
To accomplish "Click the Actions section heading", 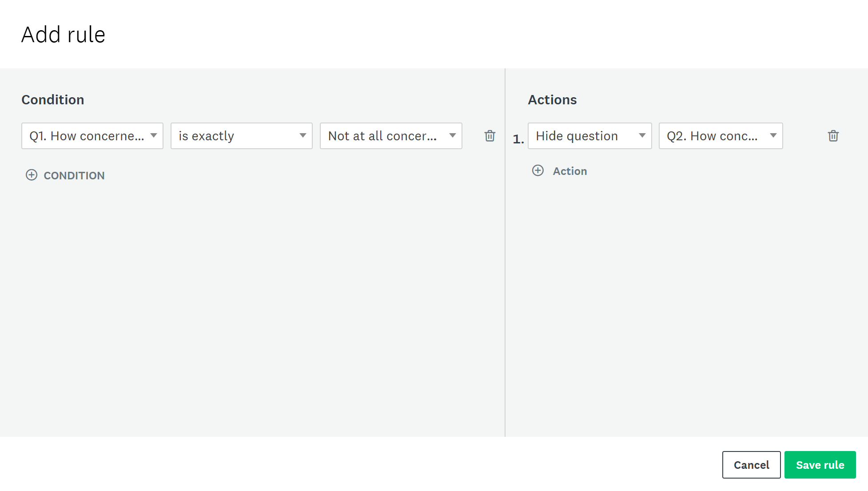I will pyautogui.click(x=552, y=100).
